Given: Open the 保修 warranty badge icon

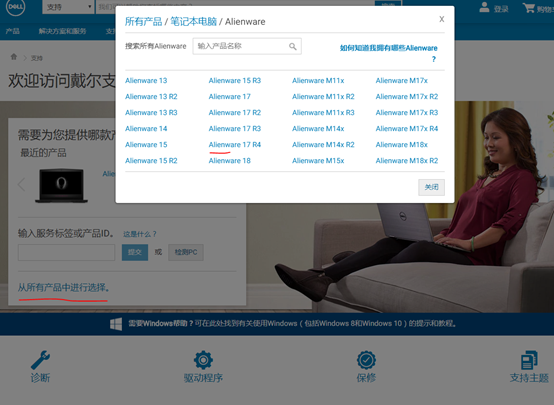Looking at the screenshot, I should pyautogui.click(x=366, y=360).
